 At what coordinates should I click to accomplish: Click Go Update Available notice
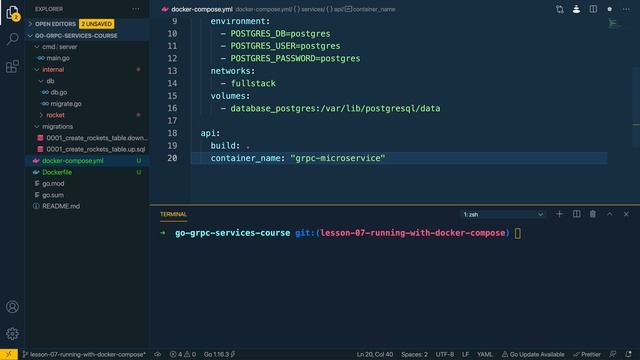[x=533, y=354]
